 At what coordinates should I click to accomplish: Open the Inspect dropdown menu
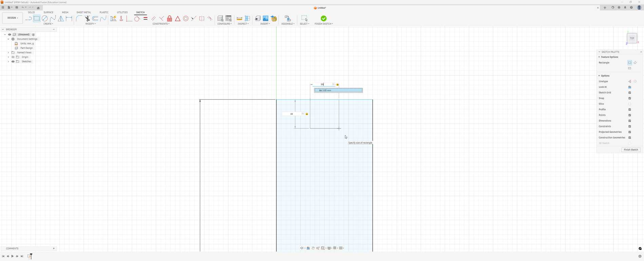(x=243, y=24)
